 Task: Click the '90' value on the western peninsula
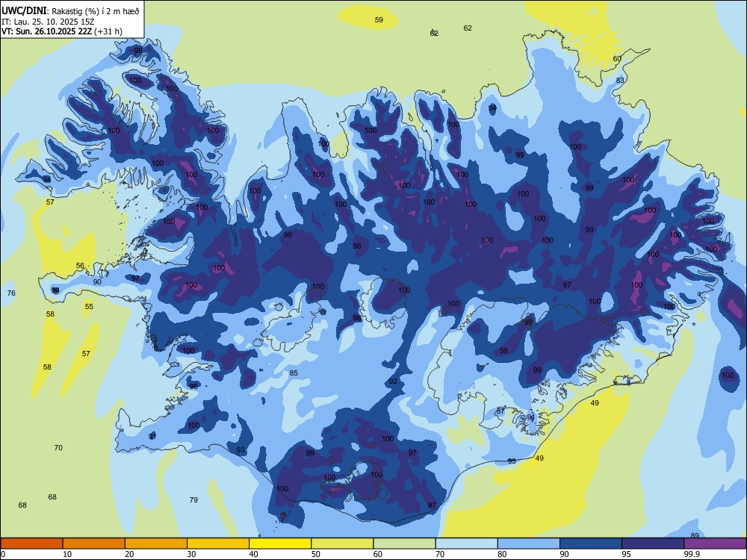coord(97,281)
